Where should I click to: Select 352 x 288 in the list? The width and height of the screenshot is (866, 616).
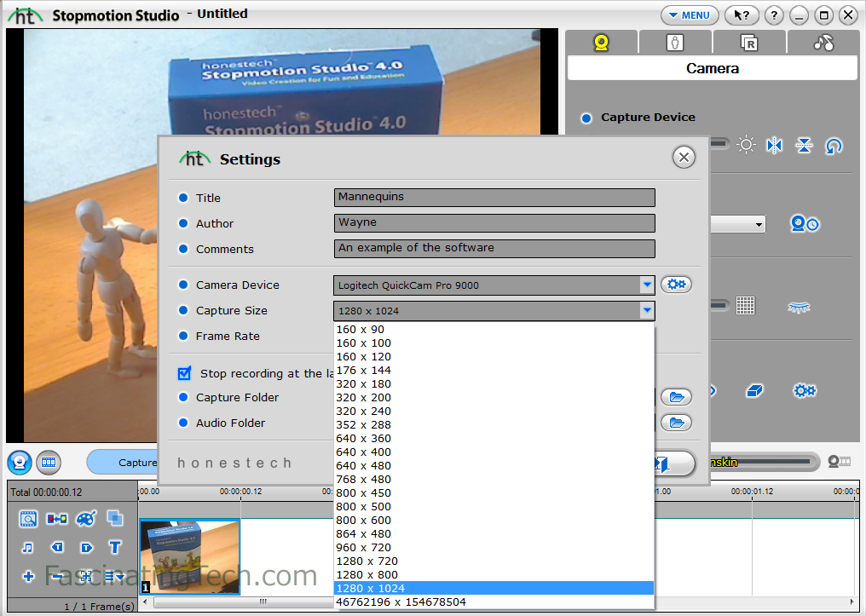[x=494, y=425]
